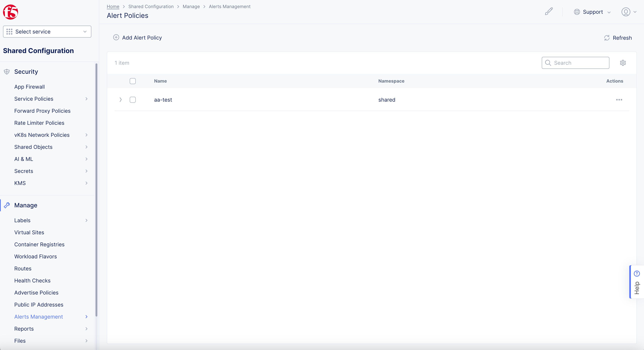Screen dimensions: 644x350
Task: Open the aa-test row three-dot actions menu
Action: (x=619, y=100)
